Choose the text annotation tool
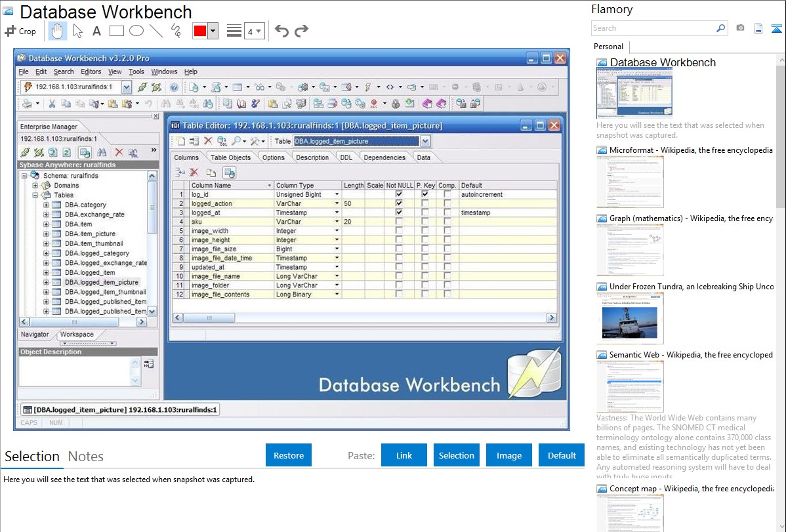The width and height of the screenshot is (786, 532). pyautogui.click(x=96, y=31)
